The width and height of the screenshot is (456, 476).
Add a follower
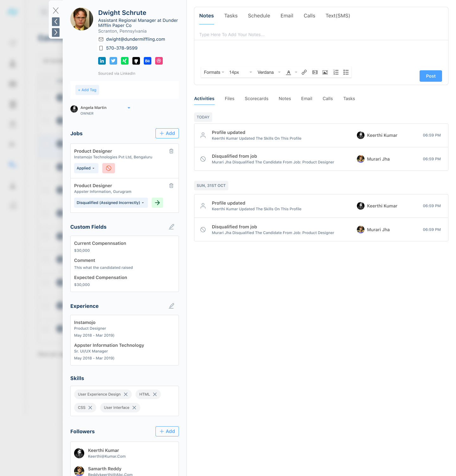[167, 431]
